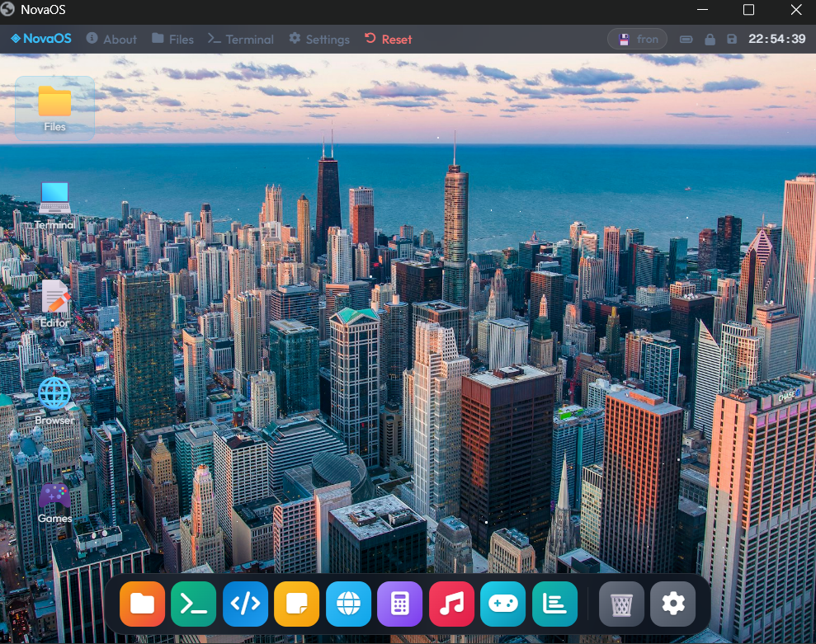Click the clock showing 22:54:39
816x644 pixels.
click(x=776, y=39)
